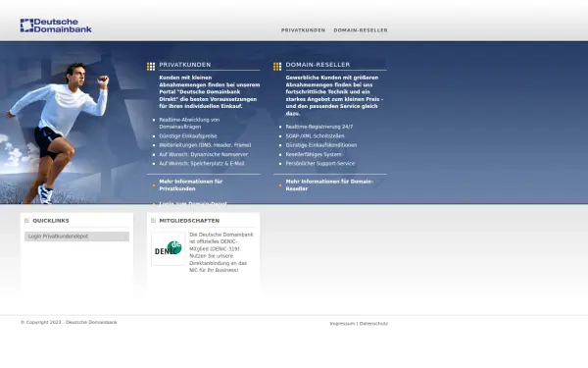Click 'SOAP-/XML-Schnittstellen' list item
Screen dimensions: 588x368
coord(315,136)
